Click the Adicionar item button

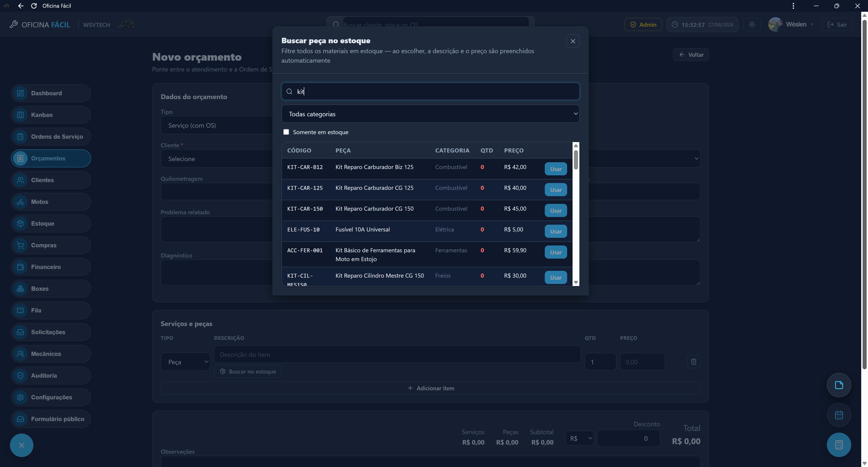430,388
